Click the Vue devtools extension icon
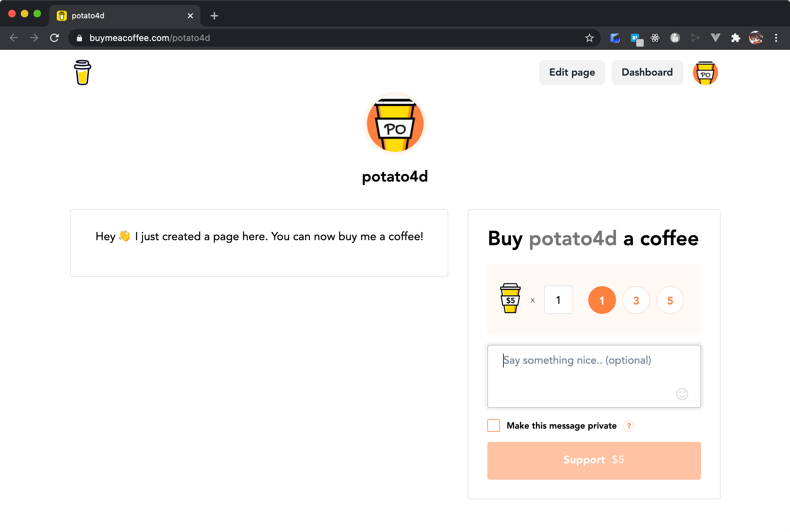790x532 pixels. tap(715, 38)
